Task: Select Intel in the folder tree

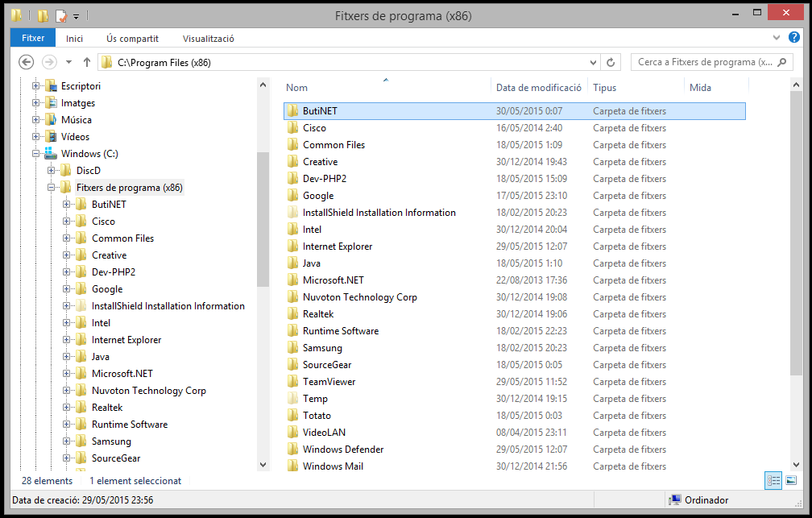Action: pyautogui.click(x=101, y=323)
